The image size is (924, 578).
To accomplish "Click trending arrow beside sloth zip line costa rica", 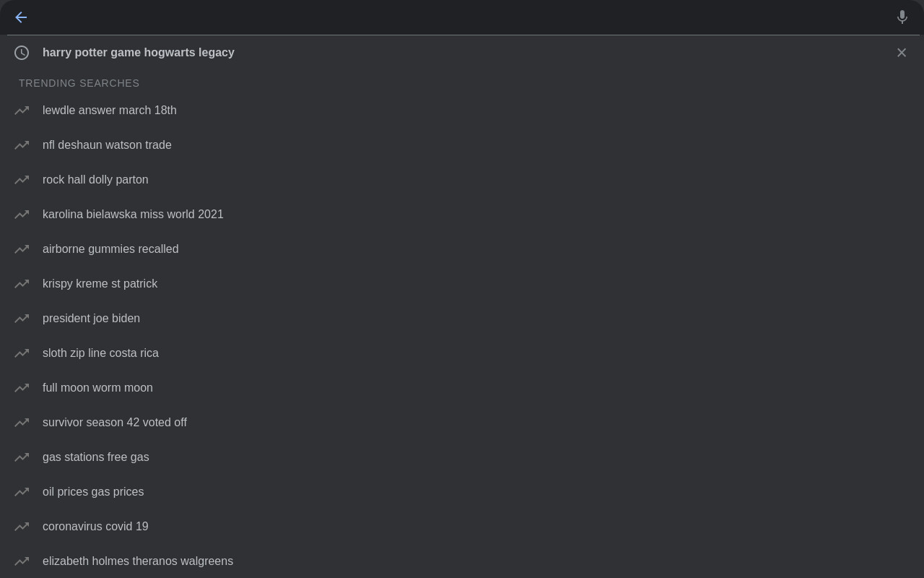I will tap(22, 353).
